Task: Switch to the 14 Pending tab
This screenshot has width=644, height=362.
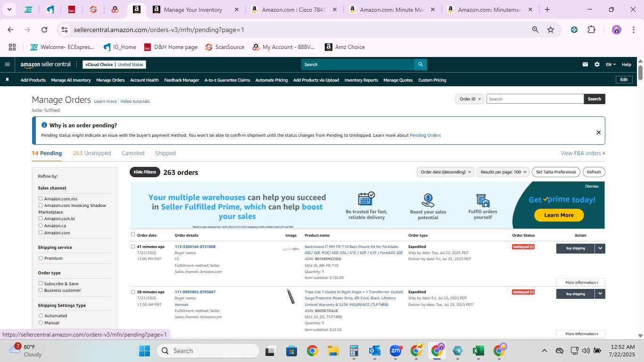Action: 47,153
